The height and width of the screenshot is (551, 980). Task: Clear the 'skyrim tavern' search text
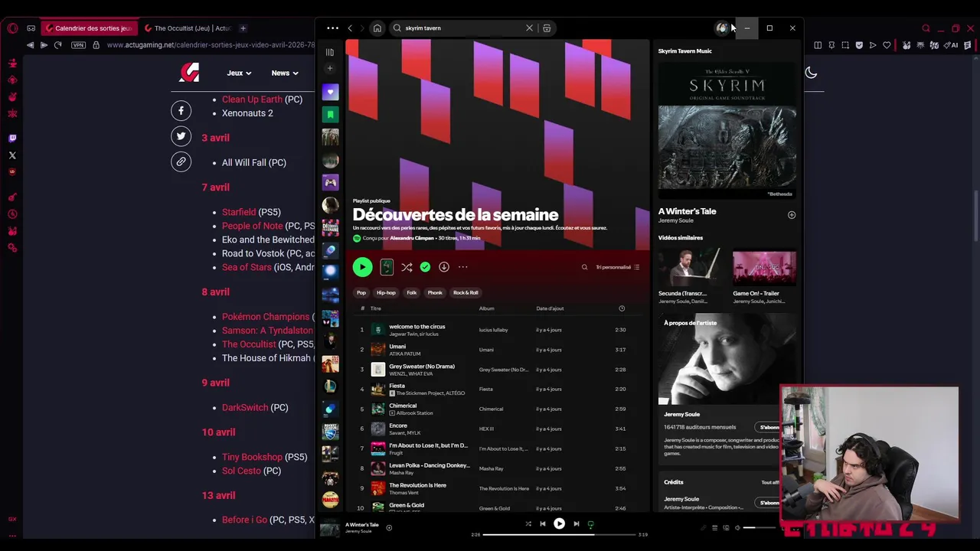[529, 28]
